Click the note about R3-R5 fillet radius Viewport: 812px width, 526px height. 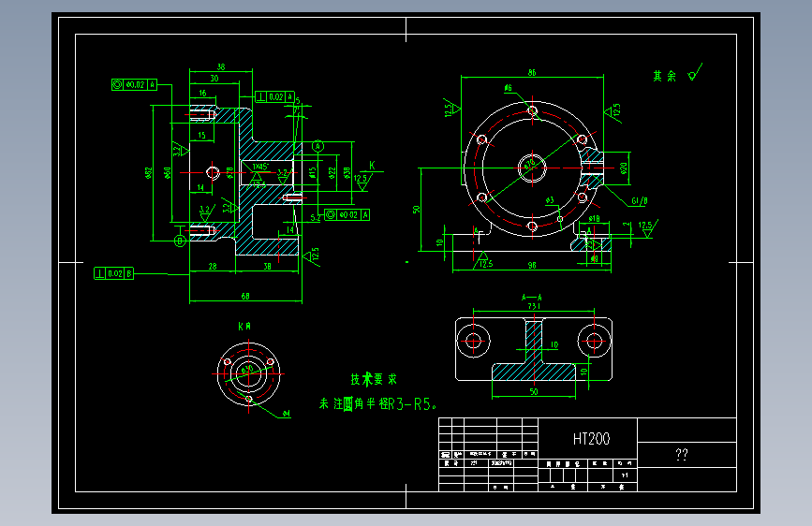pyautogui.click(x=378, y=403)
